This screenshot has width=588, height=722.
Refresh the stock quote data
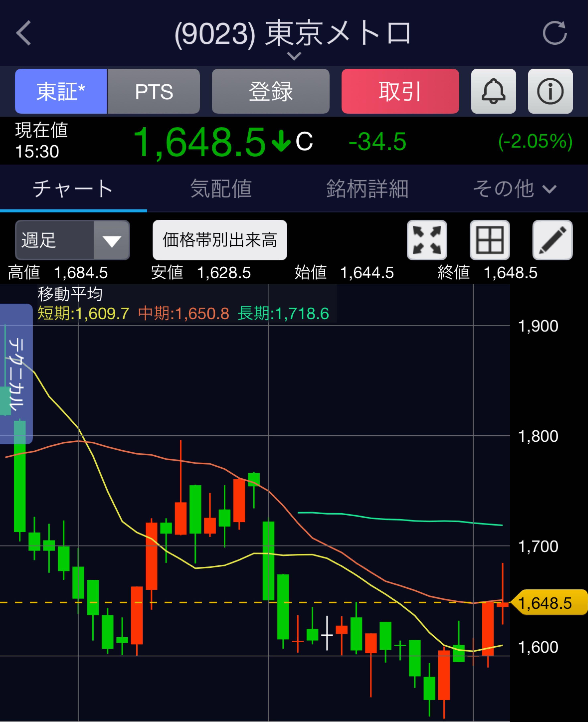tap(554, 33)
